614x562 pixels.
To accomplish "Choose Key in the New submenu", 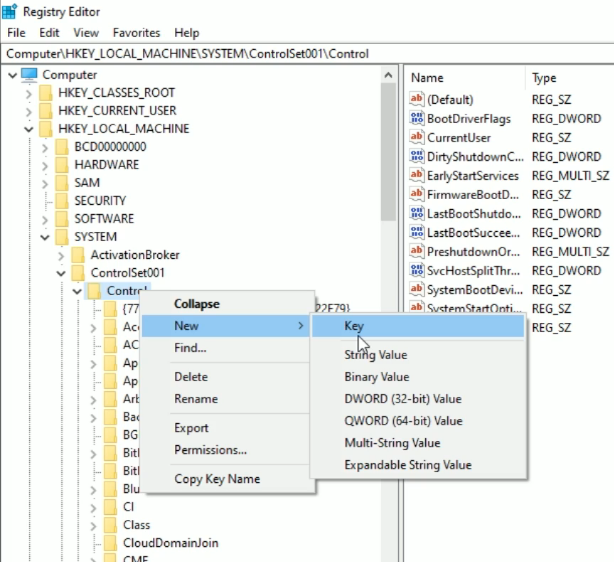I will point(418,326).
